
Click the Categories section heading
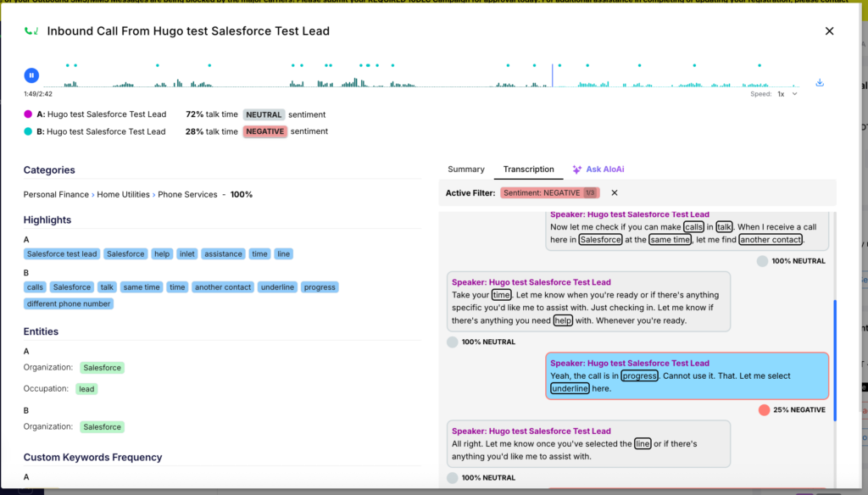49,170
